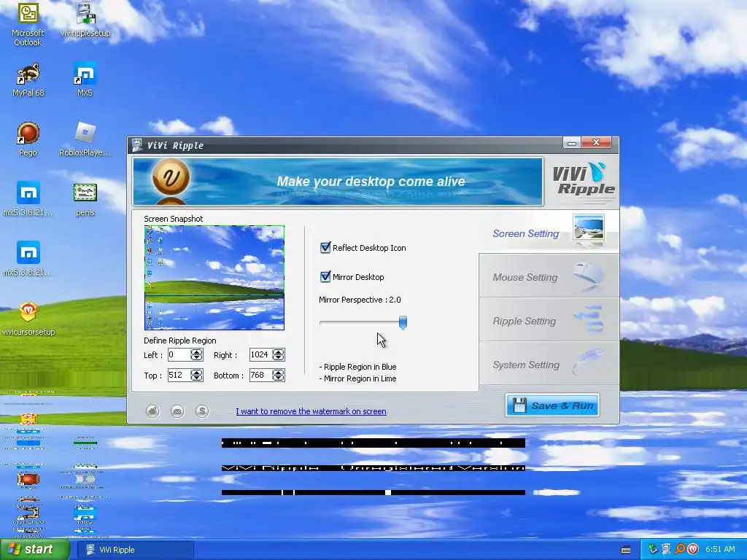Open the Windows start menu

click(35, 550)
